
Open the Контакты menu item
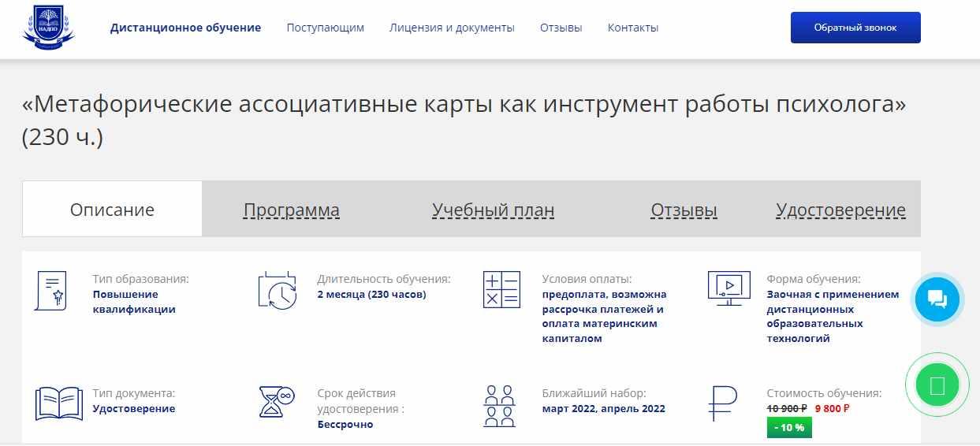pyautogui.click(x=633, y=28)
